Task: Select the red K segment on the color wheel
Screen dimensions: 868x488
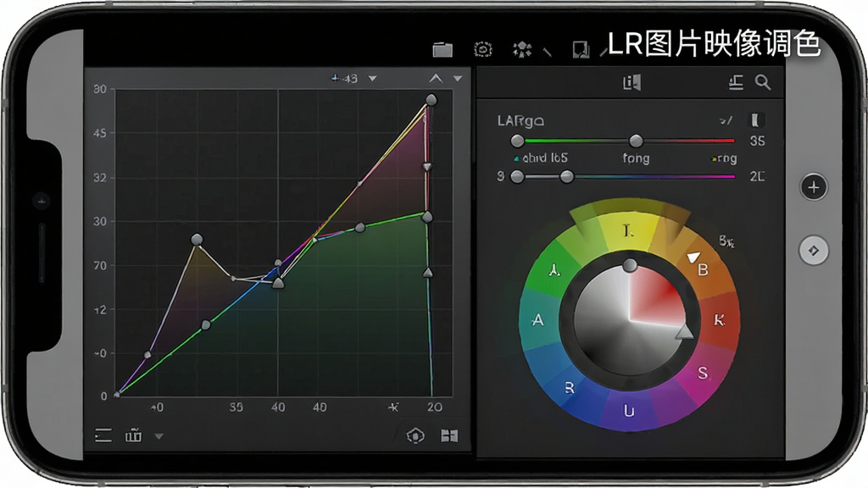Action: (x=719, y=319)
